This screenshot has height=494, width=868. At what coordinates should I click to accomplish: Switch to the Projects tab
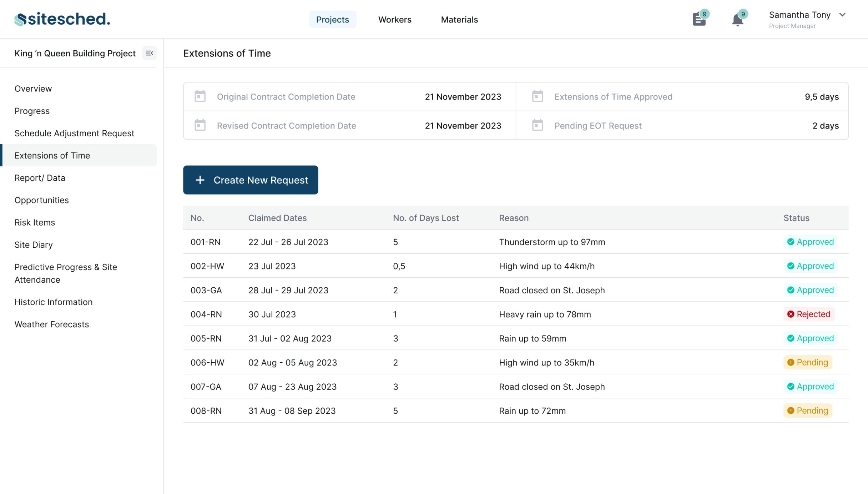click(x=332, y=19)
